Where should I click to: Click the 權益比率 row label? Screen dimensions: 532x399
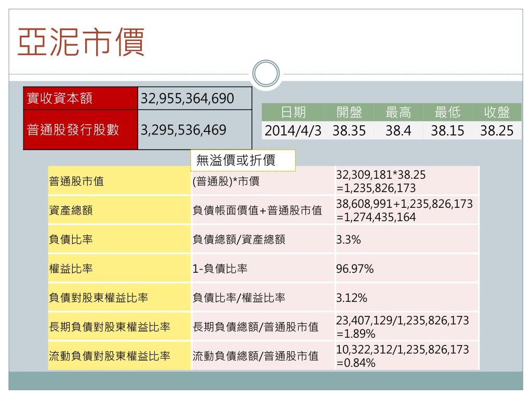(119, 269)
